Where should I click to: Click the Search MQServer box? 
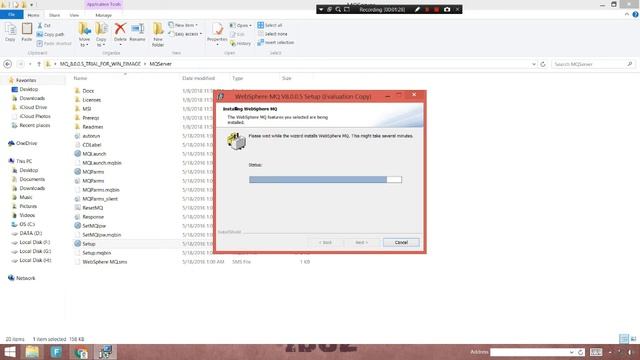coord(593,64)
